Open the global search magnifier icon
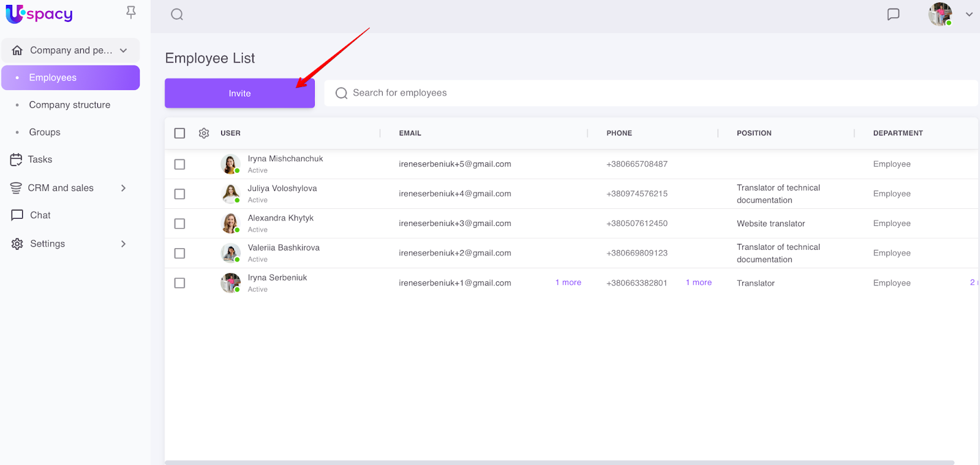 [177, 15]
